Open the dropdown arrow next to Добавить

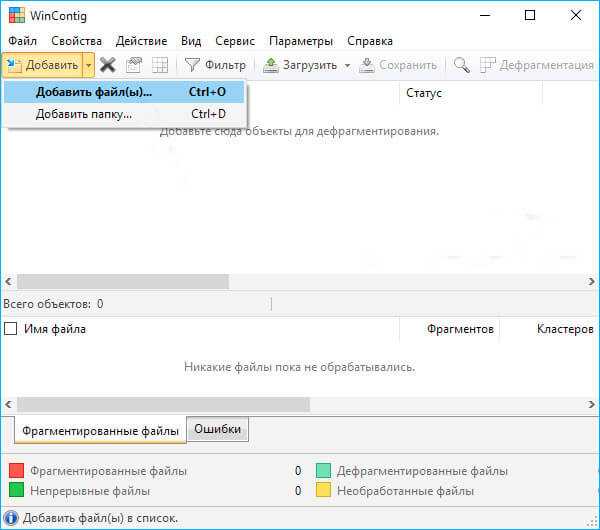click(88, 65)
